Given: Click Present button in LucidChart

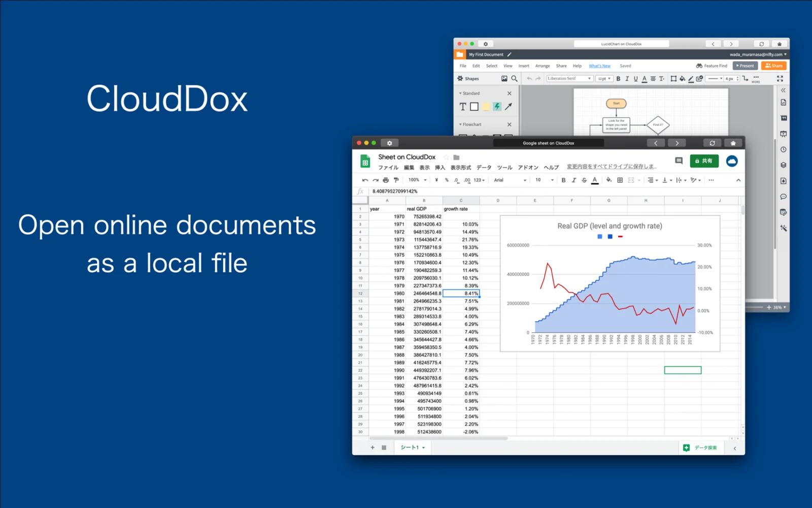Looking at the screenshot, I should coord(745,66).
